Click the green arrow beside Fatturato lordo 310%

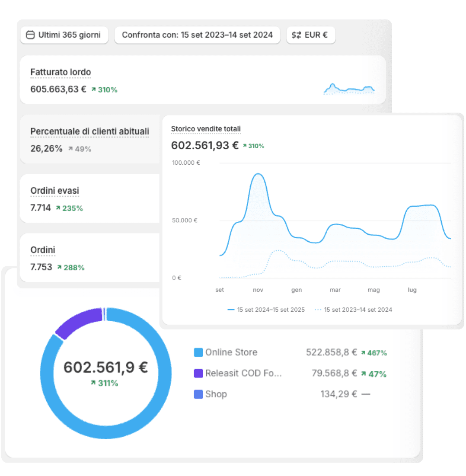(93, 90)
